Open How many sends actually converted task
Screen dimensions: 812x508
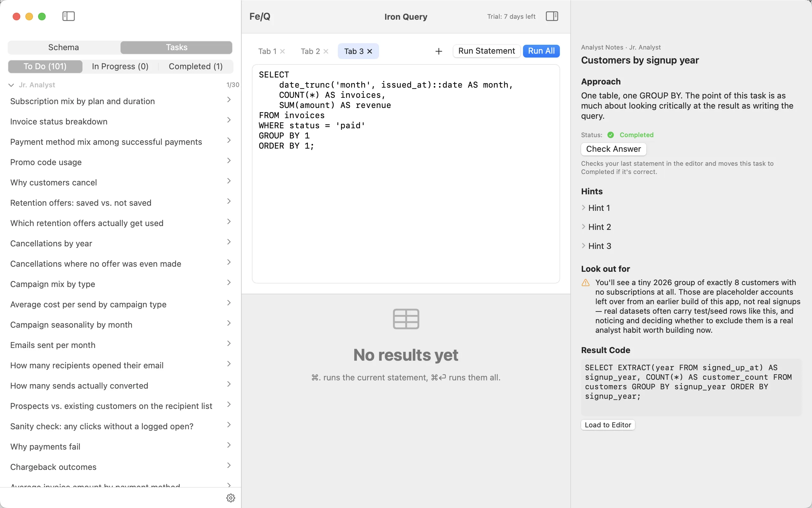point(121,386)
